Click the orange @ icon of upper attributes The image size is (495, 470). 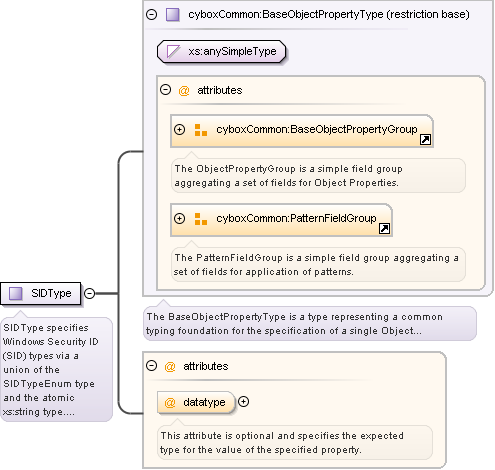tap(184, 90)
